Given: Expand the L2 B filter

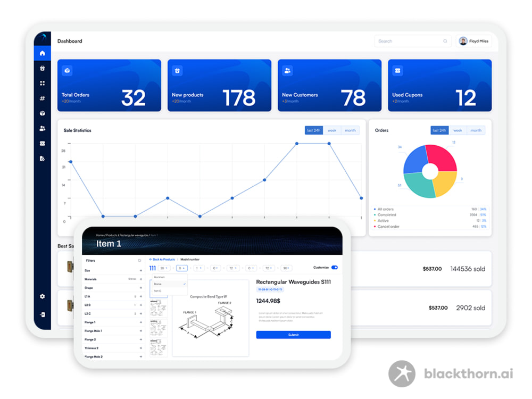Looking at the screenshot, I should tap(141, 305).
